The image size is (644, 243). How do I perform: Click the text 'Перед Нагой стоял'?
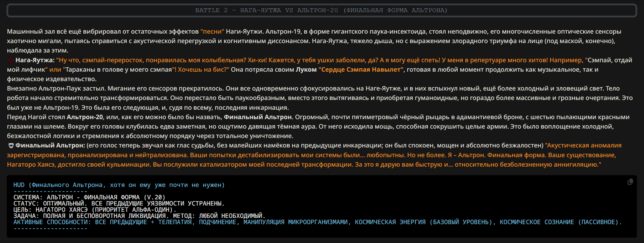(36, 117)
